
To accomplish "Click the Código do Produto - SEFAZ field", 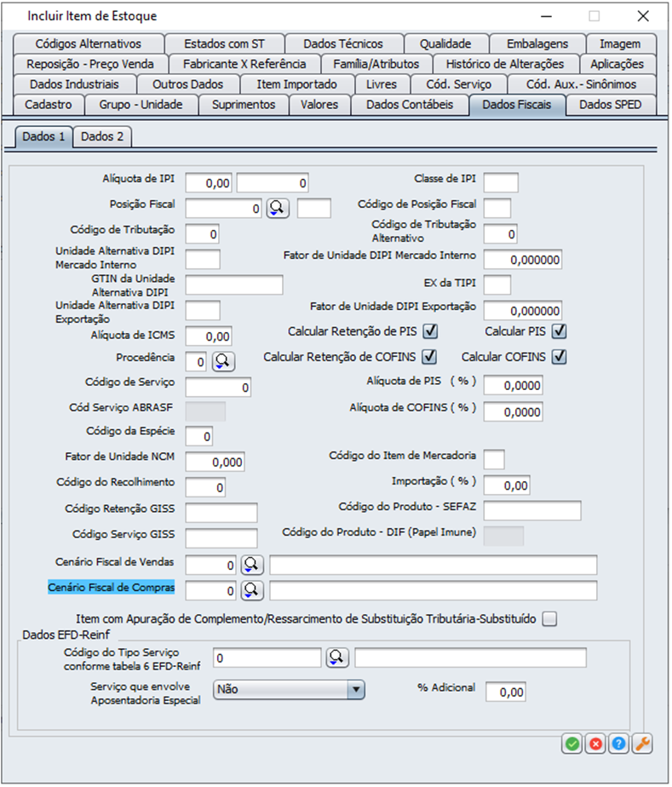I will (x=531, y=510).
